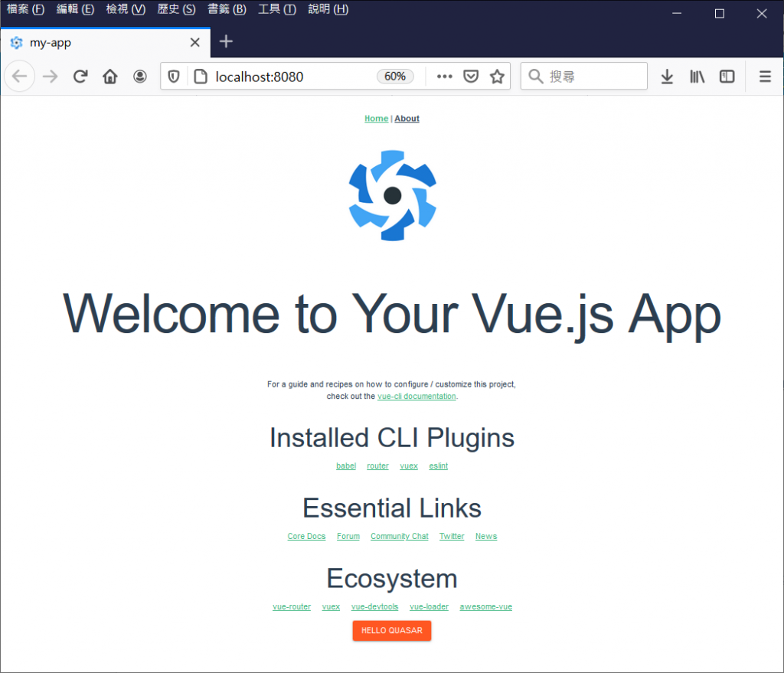Open the downloads panel

pyautogui.click(x=667, y=77)
